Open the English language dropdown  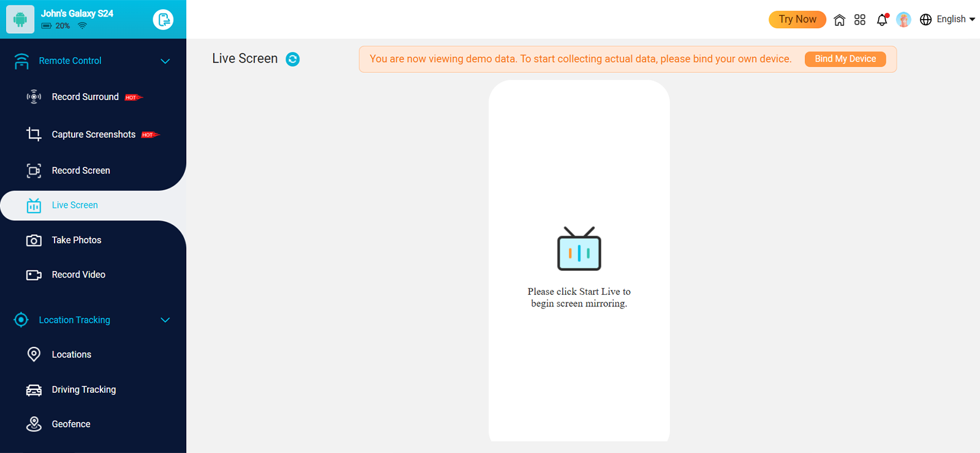point(947,20)
